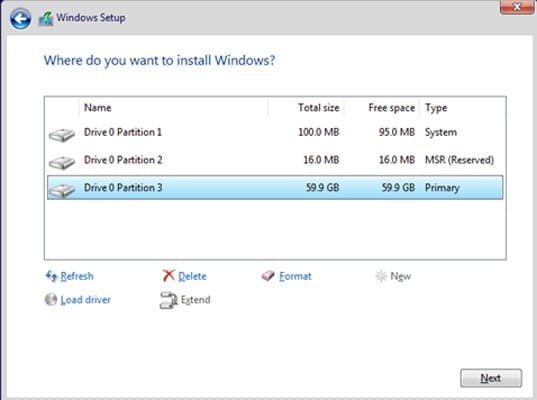Screen dimensions: 537x400
Task: Click the New partition link
Action: point(400,276)
